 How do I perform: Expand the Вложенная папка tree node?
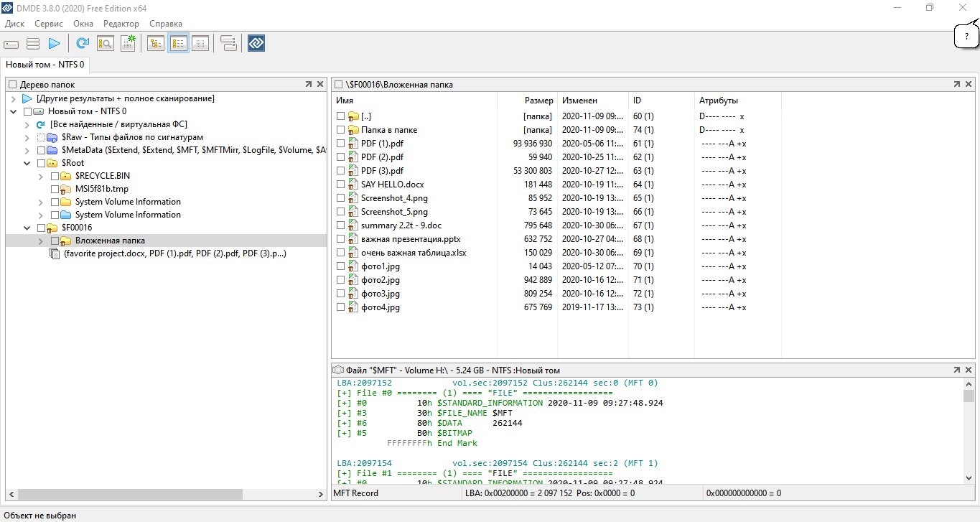tap(41, 241)
